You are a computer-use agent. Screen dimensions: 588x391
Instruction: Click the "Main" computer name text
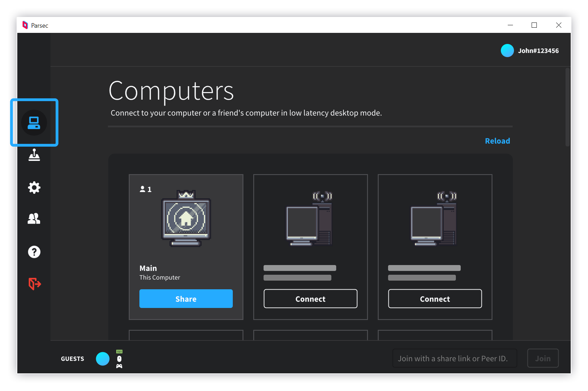point(148,268)
